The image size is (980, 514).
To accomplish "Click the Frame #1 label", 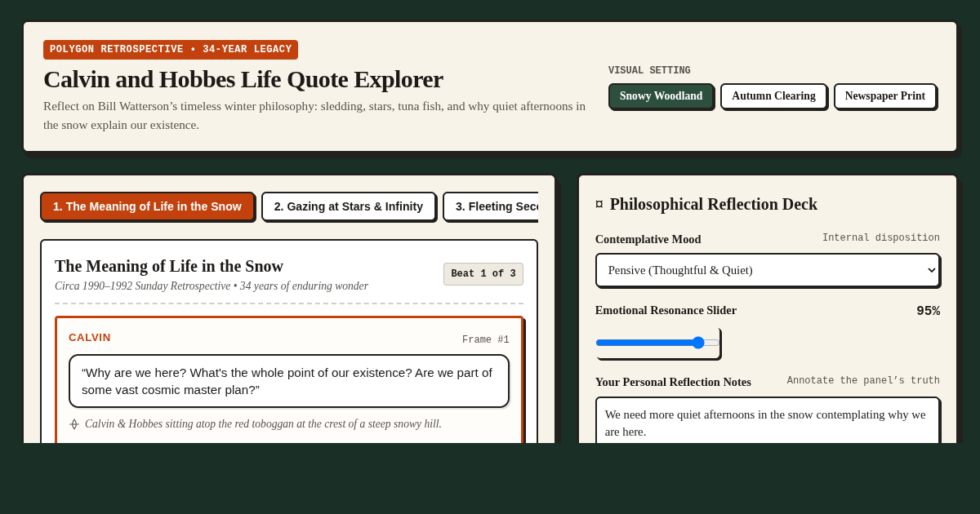I will (x=486, y=340).
